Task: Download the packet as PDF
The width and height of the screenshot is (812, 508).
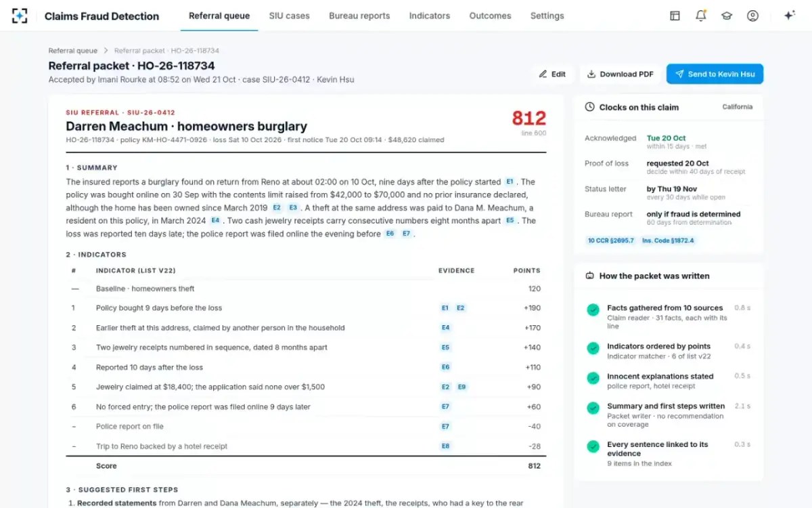Action: point(620,75)
